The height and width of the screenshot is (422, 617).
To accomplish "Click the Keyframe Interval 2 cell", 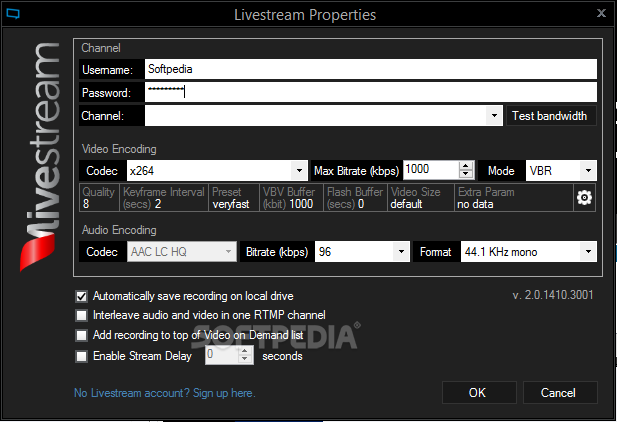I will [164, 198].
